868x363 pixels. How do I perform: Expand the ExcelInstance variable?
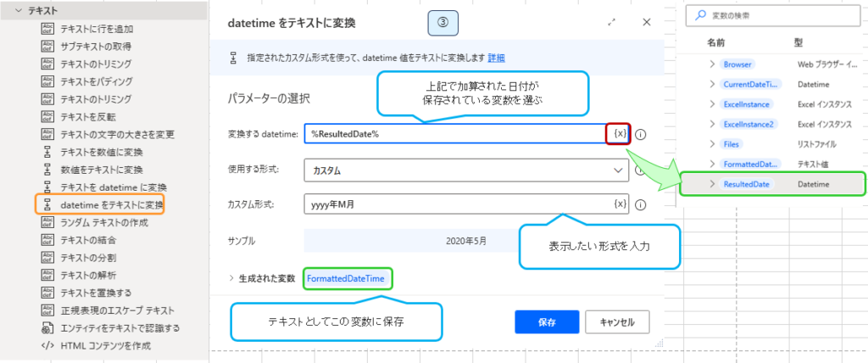[712, 104]
